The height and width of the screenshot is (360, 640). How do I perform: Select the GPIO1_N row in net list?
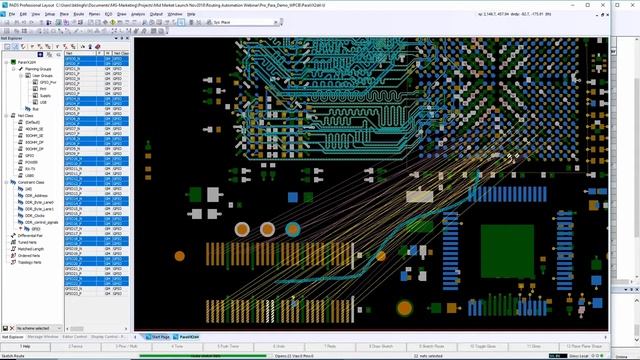point(96,69)
